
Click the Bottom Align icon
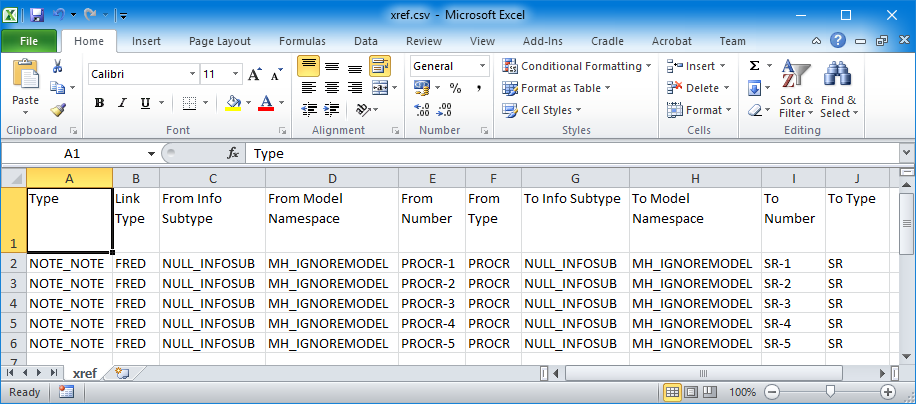tap(355, 67)
